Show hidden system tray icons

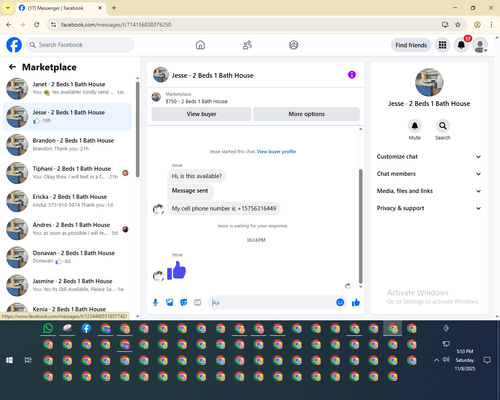click(436, 360)
